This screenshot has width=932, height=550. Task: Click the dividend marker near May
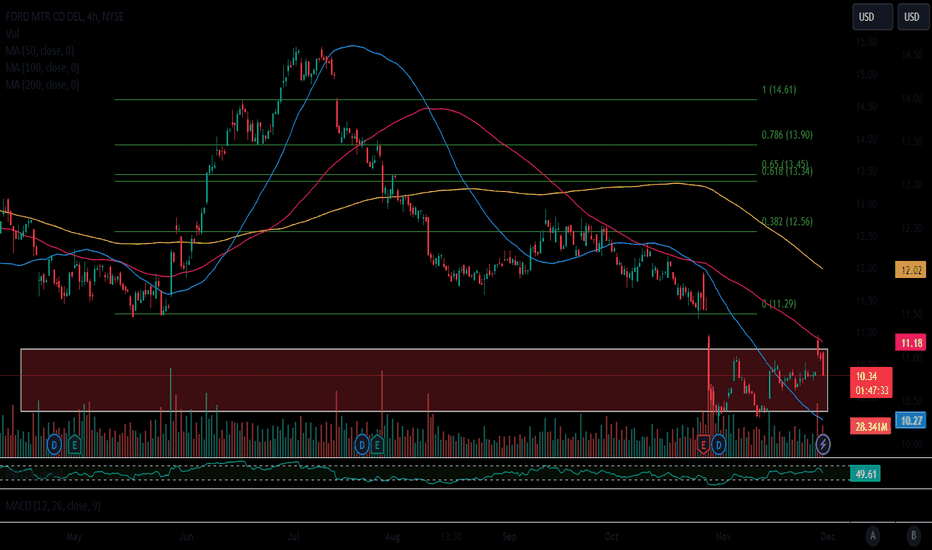coord(54,444)
